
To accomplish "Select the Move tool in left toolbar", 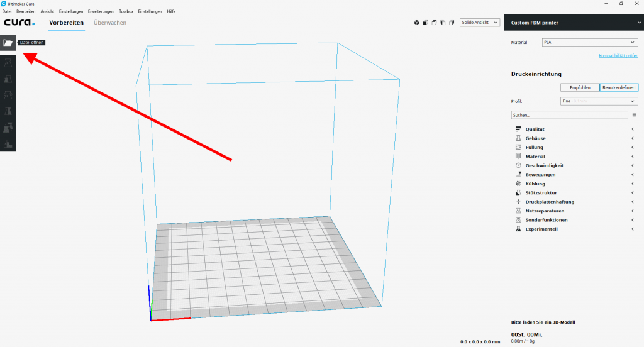I will pos(8,63).
